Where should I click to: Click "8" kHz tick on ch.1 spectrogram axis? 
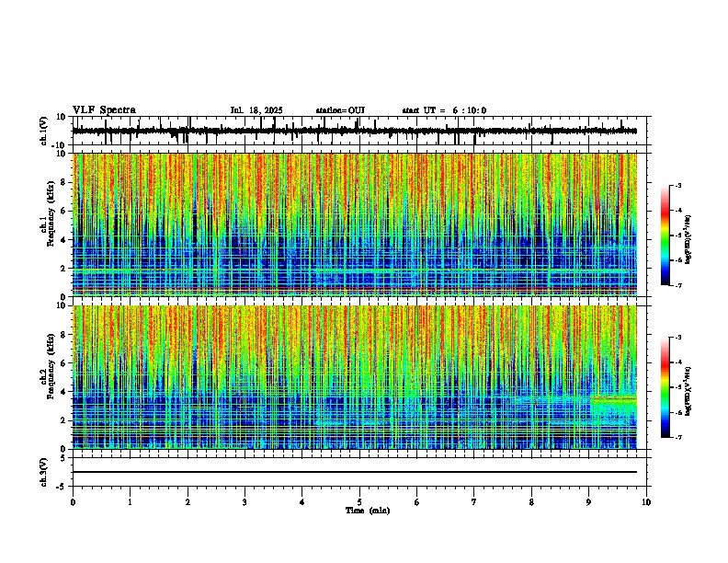(x=64, y=182)
